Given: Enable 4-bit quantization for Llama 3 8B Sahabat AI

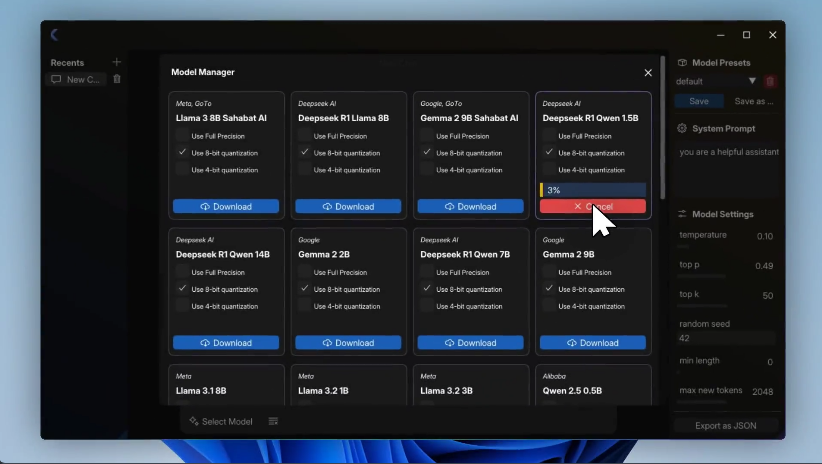Looking at the screenshot, I should 182,169.
